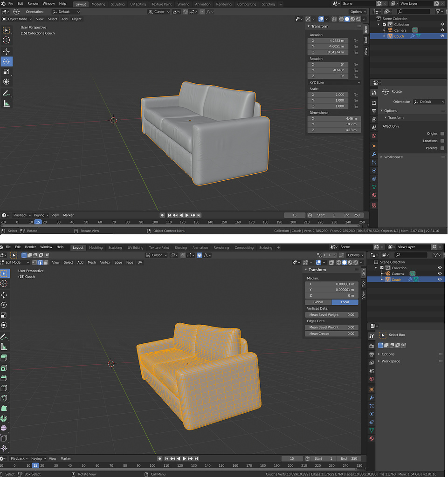
Task: Select the Bevel tool in the Edit Mode window
Action: pyautogui.click(x=4, y=378)
